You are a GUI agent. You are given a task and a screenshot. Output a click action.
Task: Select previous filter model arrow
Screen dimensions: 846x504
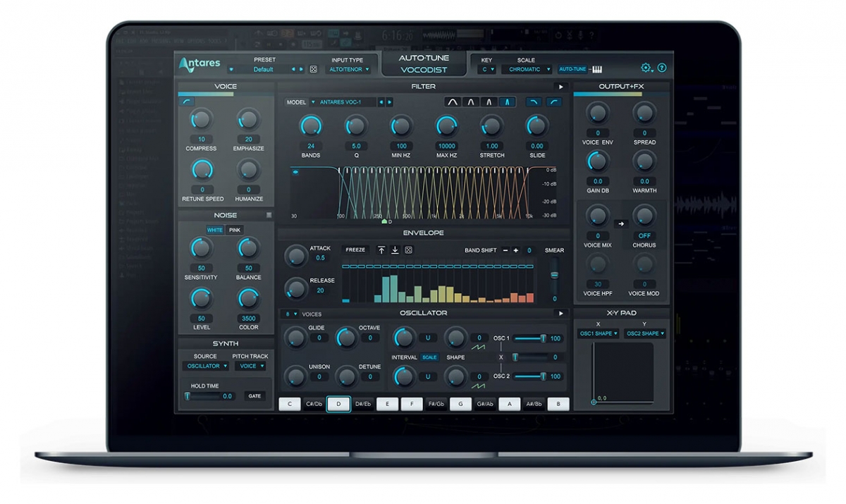click(x=381, y=102)
